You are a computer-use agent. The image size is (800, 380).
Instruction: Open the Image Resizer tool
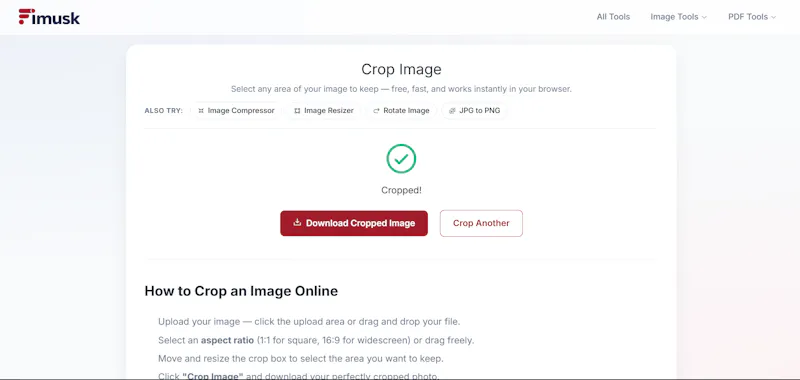[x=323, y=111]
